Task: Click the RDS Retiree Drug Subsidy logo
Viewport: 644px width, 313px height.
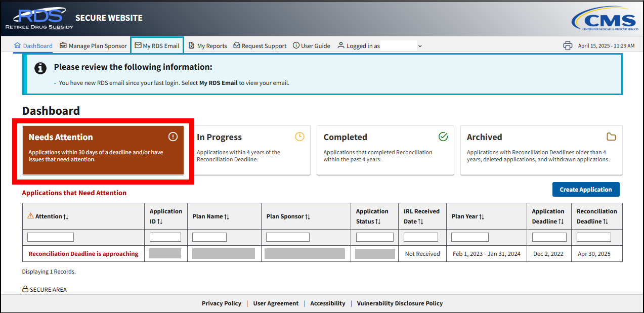Action: (39, 18)
